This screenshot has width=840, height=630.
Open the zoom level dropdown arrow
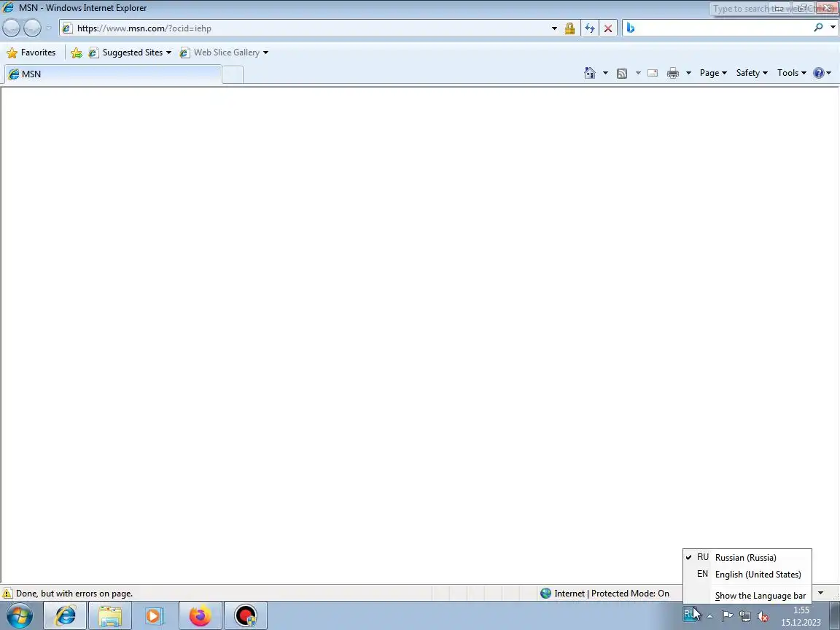pos(821,593)
